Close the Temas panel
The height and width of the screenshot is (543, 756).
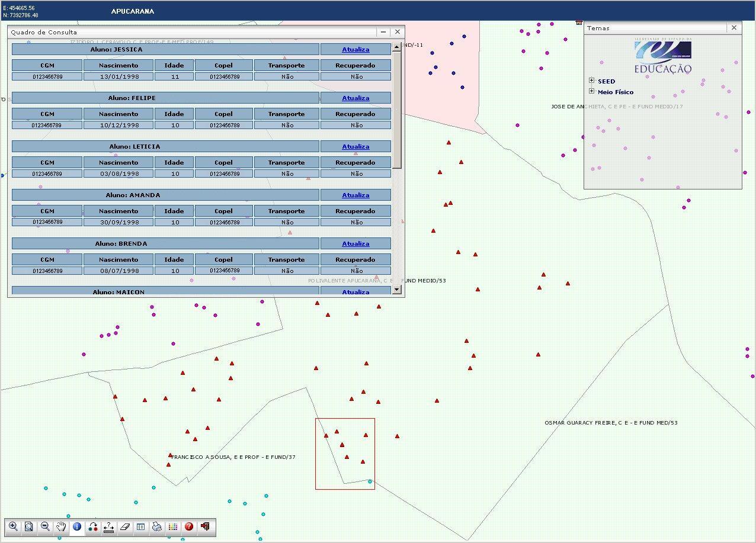coord(734,28)
